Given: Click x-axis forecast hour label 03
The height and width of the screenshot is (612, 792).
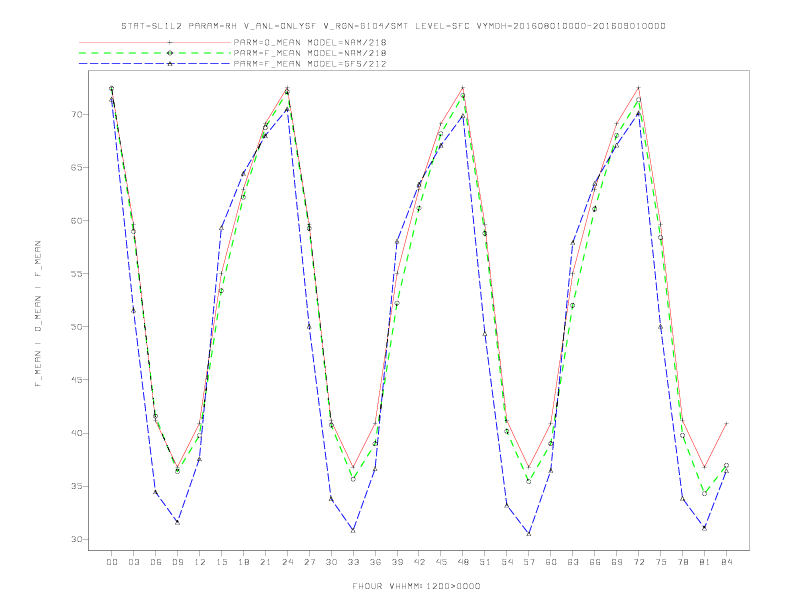Looking at the screenshot, I should click(x=133, y=562).
